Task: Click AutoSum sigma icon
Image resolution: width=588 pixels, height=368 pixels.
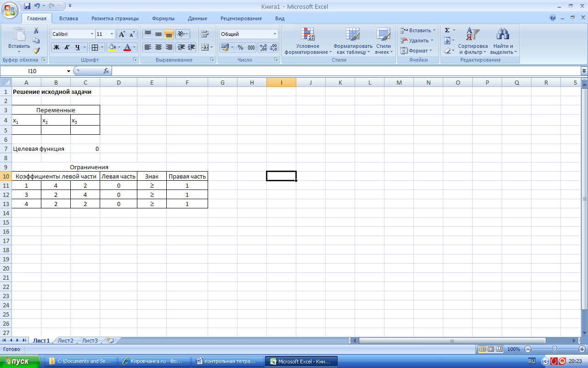Action: coord(447,30)
